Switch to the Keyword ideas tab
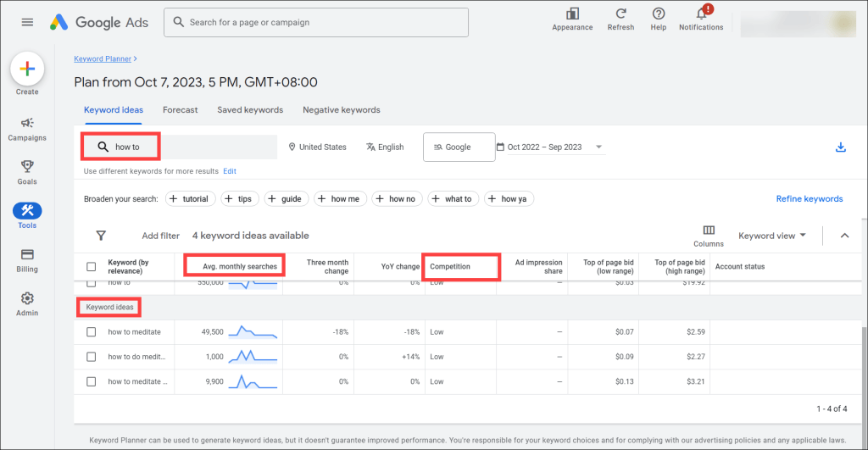The width and height of the screenshot is (868, 450). [x=114, y=110]
